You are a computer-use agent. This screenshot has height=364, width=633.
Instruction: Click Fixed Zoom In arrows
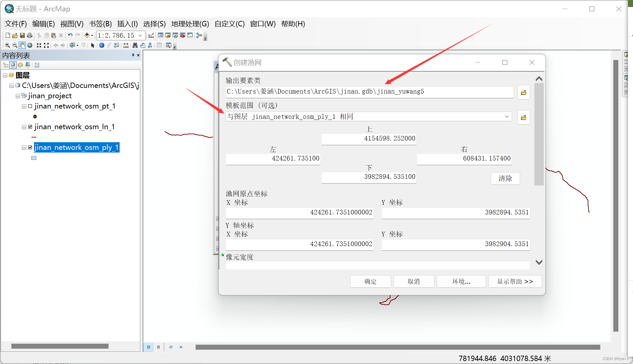click(x=39, y=45)
